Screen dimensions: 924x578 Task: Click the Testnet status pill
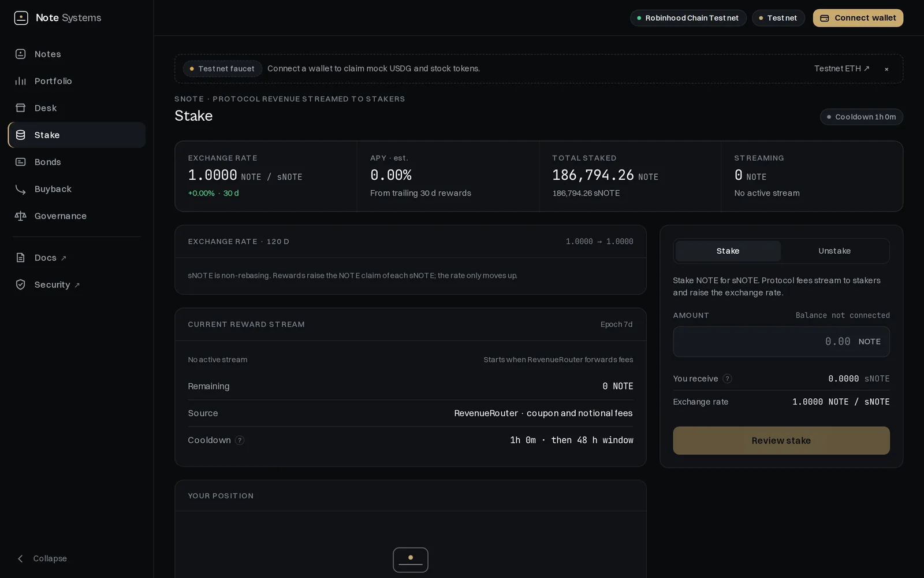tap(778, 18)
